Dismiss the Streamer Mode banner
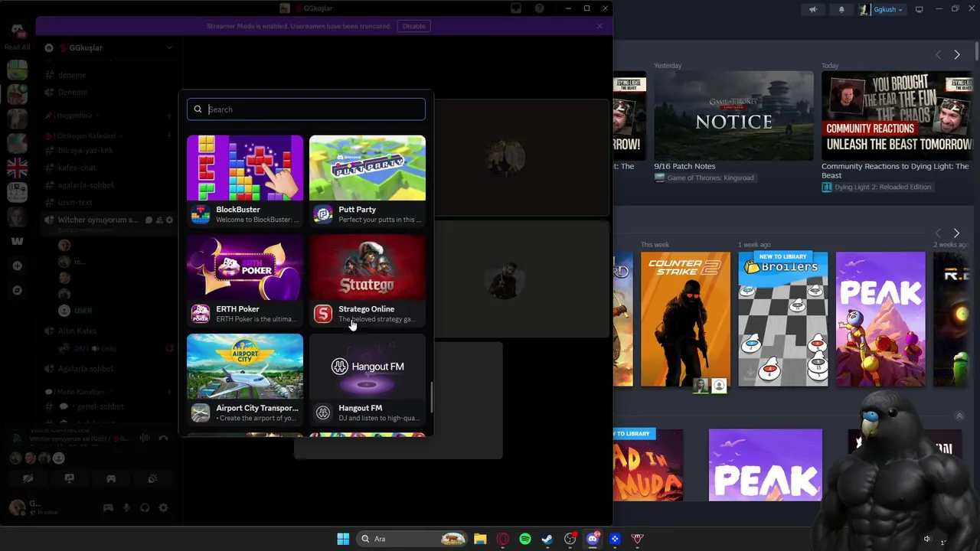The width and height of the screenshot is (980, 551). 599,26
